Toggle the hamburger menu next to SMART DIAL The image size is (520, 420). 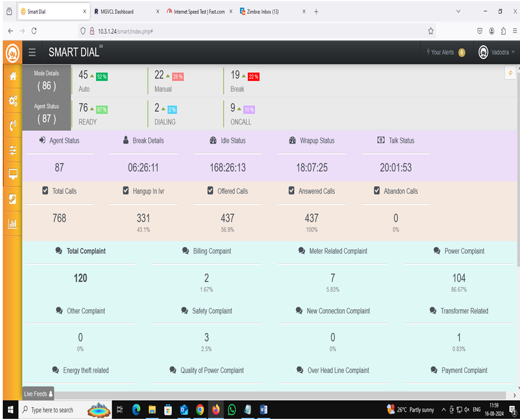point(32,53)
